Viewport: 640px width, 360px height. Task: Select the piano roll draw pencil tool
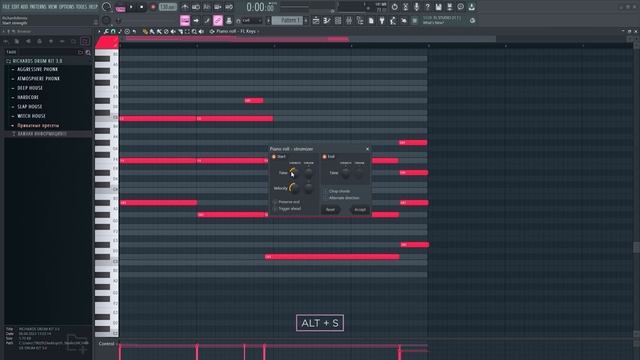pos(145,31)
